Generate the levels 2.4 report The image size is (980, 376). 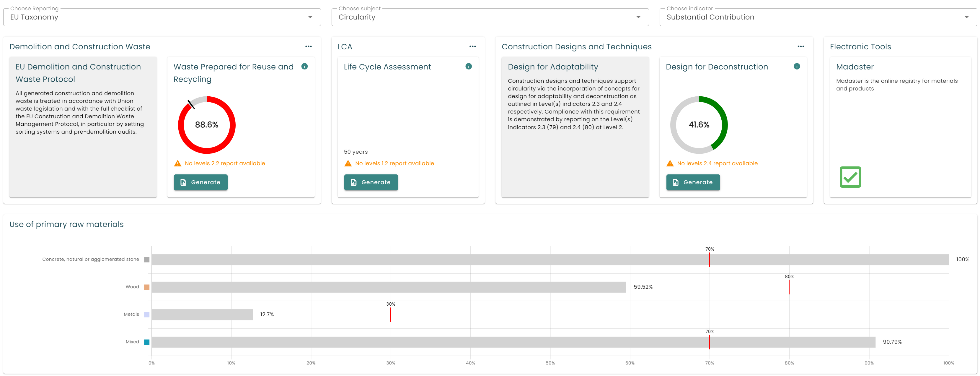[x=693, y=182]
